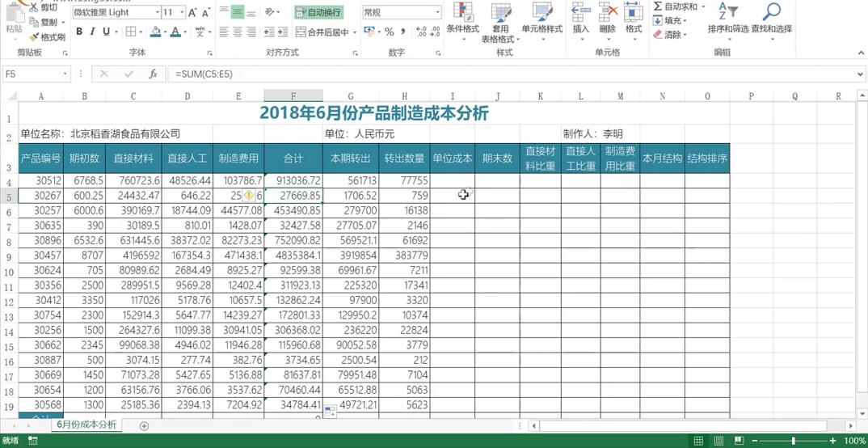Open Format as Table (套用表格格式)
Screen dimensions: 868x448
point(500,23)
